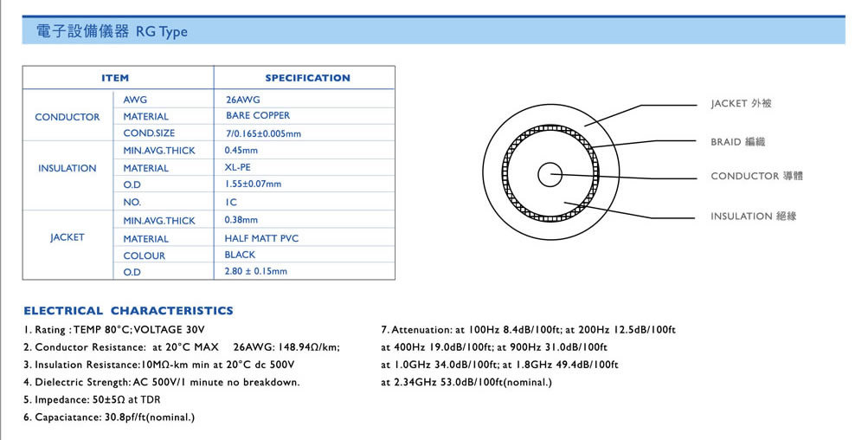
Task: Click the INSULATION group cell
Action: point(67,168)
